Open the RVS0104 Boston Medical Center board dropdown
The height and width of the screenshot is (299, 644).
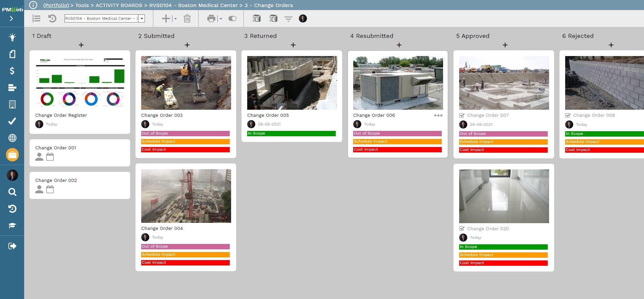142,18
